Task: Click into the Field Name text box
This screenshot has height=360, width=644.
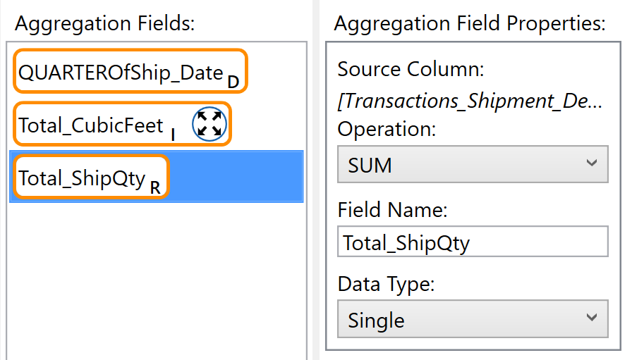Action: (x=473, y=242)
